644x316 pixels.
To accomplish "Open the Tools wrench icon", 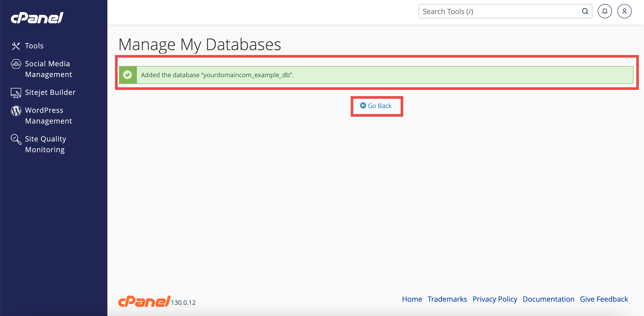I will [x=16, y=46].
